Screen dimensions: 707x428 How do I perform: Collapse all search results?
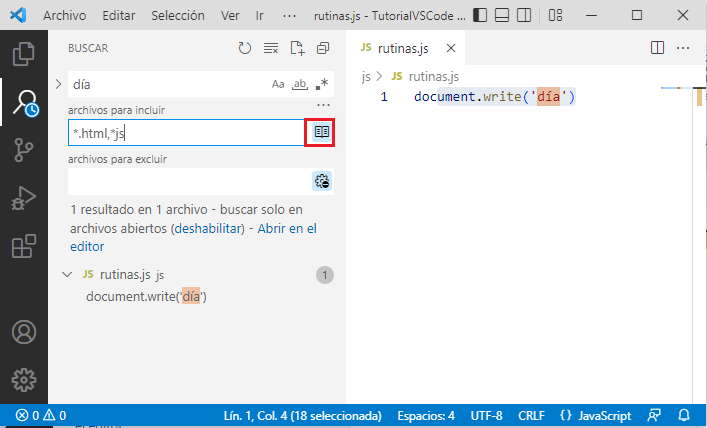(323, 48)
